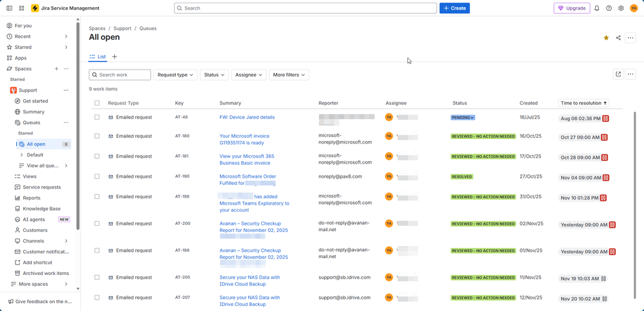Check the box for AT-199

[97, 250]
